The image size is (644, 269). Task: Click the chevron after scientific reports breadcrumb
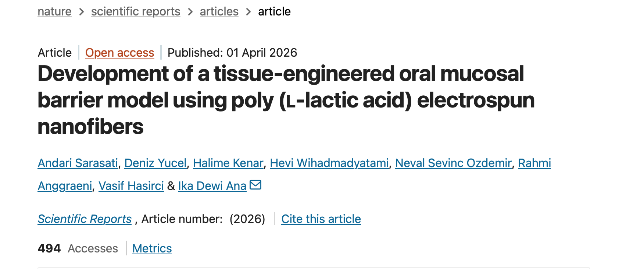click(190, 12)
